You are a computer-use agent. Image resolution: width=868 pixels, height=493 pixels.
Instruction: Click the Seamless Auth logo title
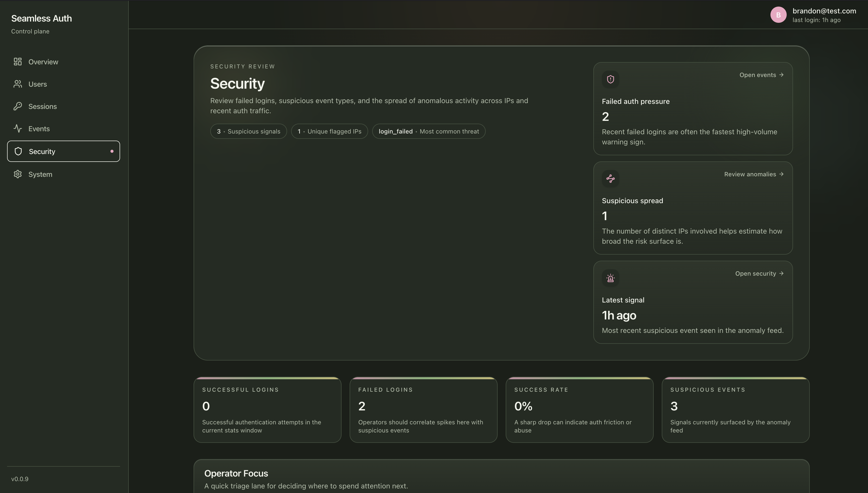click(41, 18)
